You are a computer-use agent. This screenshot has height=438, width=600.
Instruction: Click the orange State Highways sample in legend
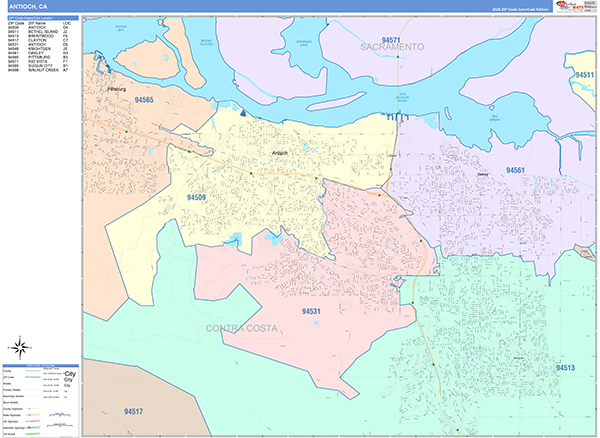(33, 415)
